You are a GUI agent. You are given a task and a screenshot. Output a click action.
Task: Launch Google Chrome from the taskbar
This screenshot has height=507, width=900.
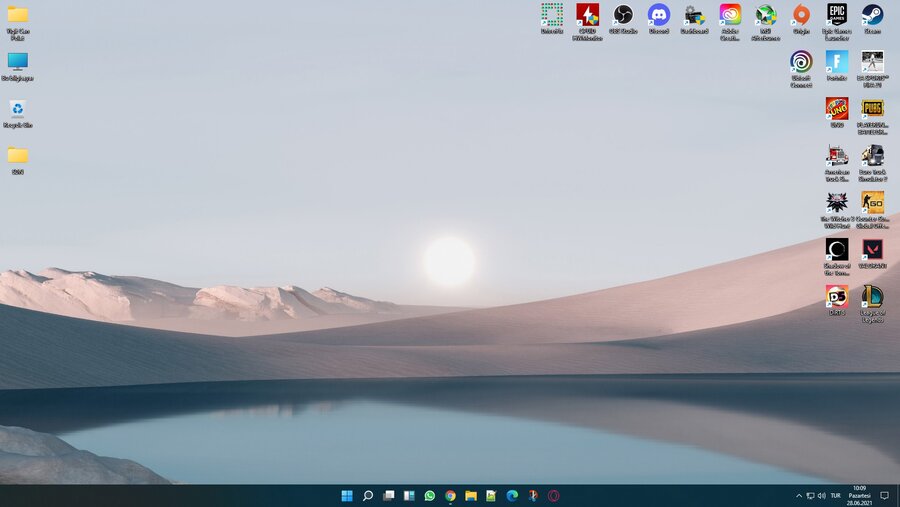click(450, 495)
